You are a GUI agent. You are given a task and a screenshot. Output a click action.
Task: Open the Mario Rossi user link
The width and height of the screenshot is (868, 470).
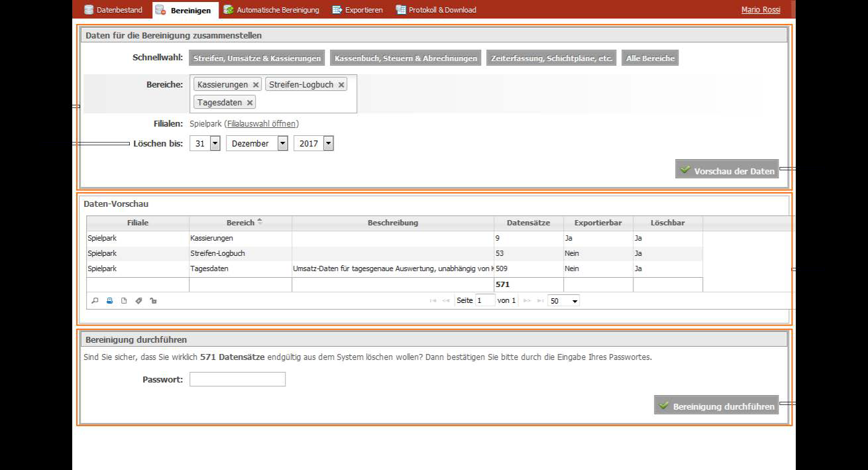761,10
